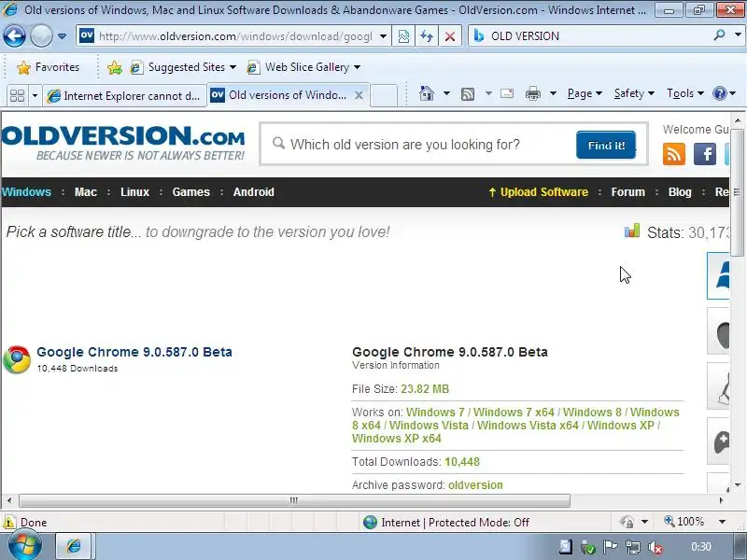Open the Forum link

pyautogui.click(x=627, y=192)
